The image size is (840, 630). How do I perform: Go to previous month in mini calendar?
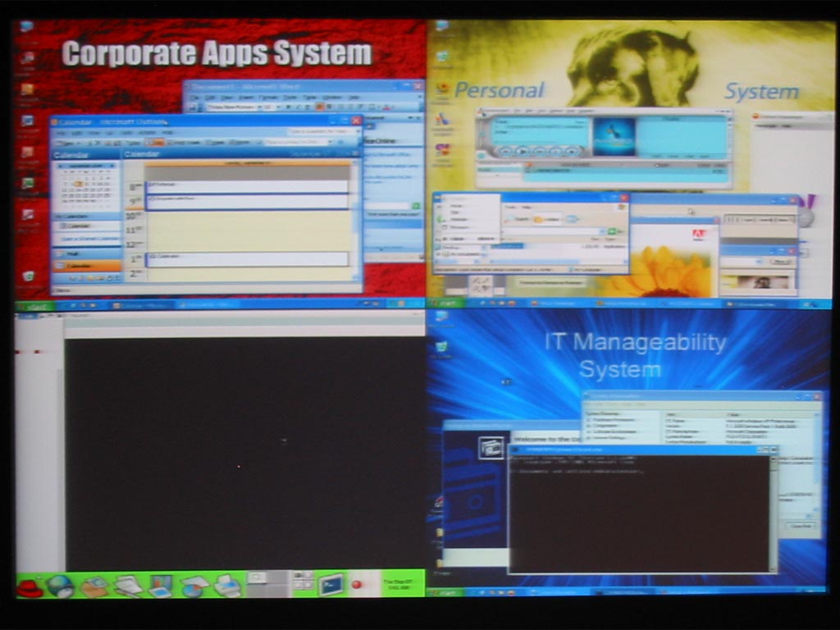click(x=59, y=166)
